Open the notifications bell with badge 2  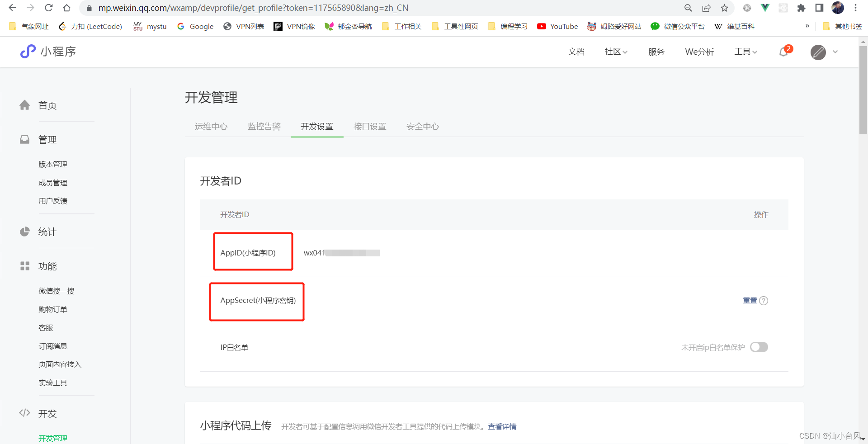pyautogui.click(x=783, y=52)
